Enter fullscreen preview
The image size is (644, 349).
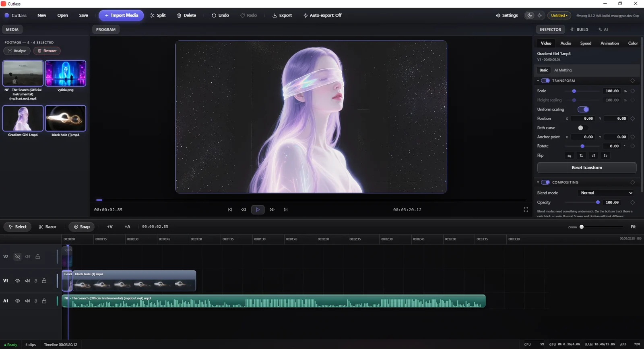[526, 210]
